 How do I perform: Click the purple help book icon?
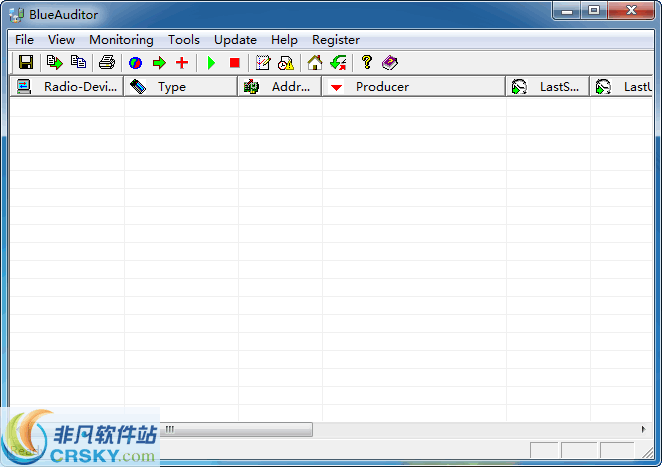pos(390,63)
